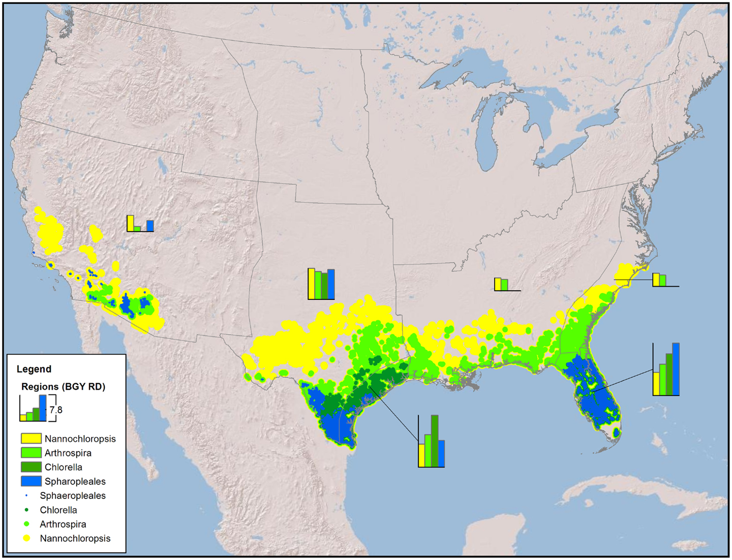Click the light green Arthrospira rectangle swatch

coord(31,453)
